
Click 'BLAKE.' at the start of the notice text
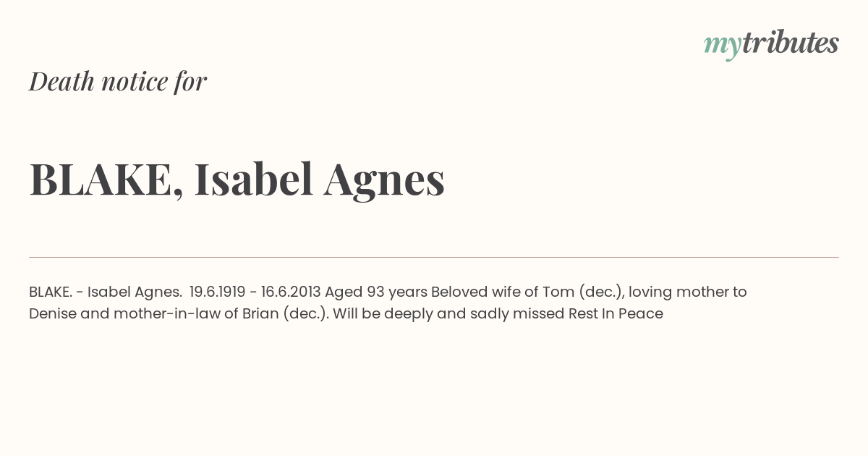51,292
